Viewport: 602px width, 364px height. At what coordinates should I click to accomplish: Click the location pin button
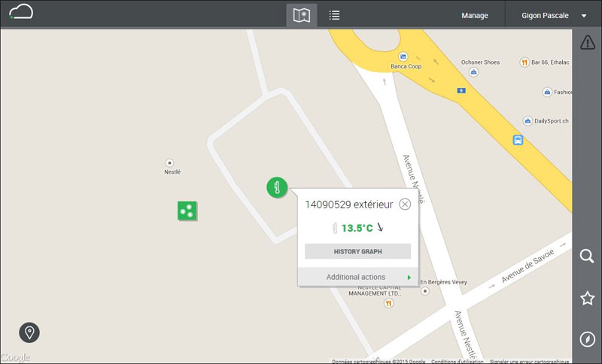pos(29,332)
